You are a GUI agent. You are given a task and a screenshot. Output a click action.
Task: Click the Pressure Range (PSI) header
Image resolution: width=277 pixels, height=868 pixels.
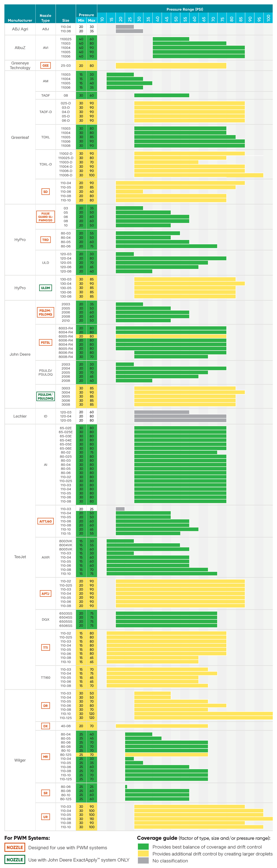click(185, 9)
